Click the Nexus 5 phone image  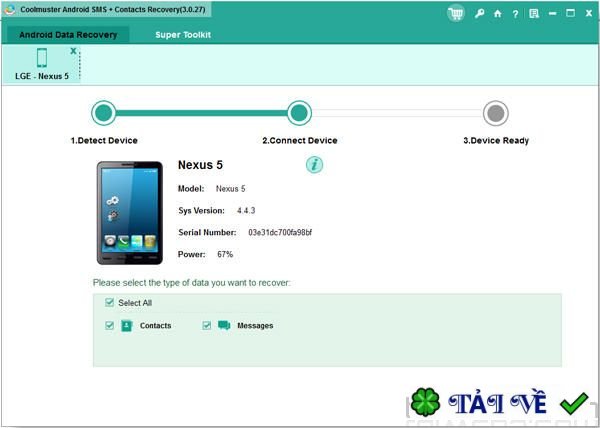pos(130,213)
